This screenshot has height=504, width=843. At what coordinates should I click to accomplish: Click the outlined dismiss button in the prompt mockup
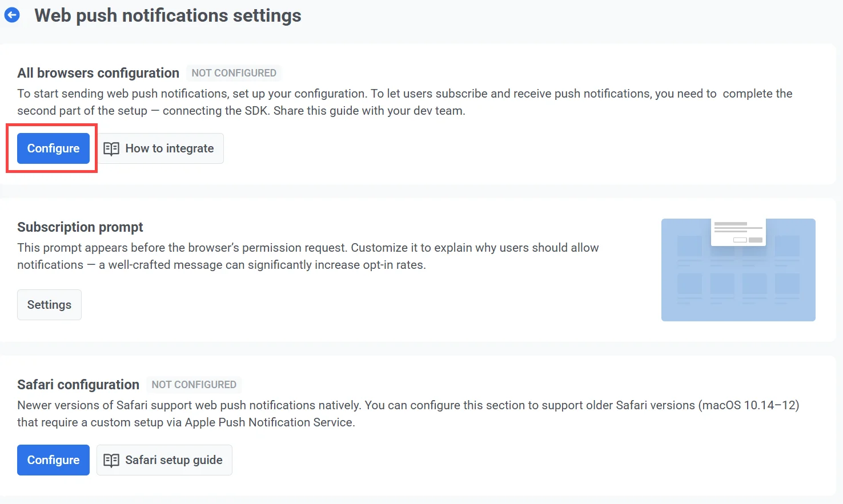click(740, 240)
